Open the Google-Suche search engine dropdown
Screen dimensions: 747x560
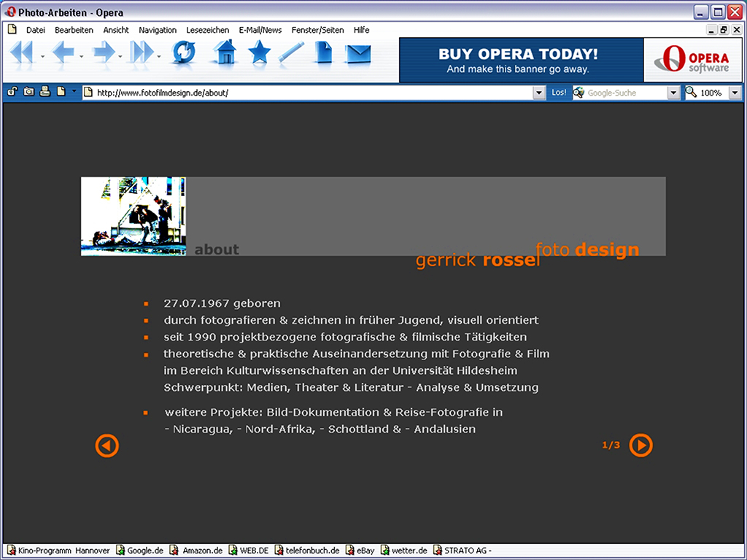(x=673, y=93)
